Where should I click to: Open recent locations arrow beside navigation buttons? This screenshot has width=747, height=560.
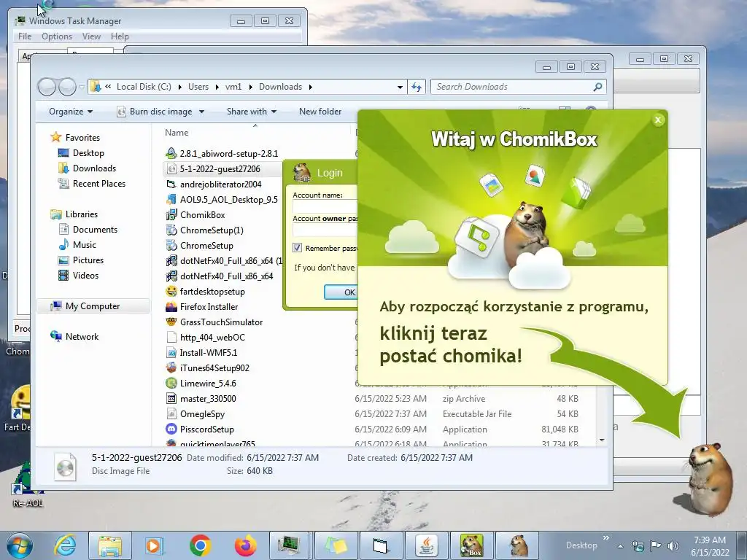tap(82, 87)
